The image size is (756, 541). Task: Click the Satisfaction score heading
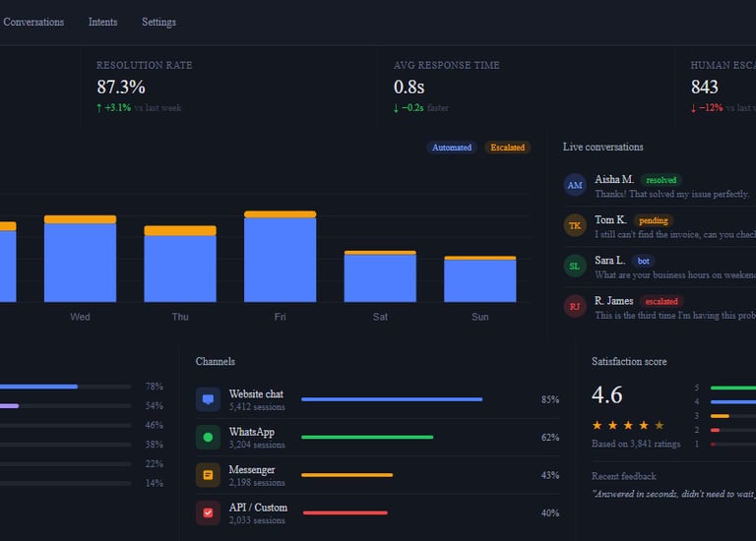(629, 361)
